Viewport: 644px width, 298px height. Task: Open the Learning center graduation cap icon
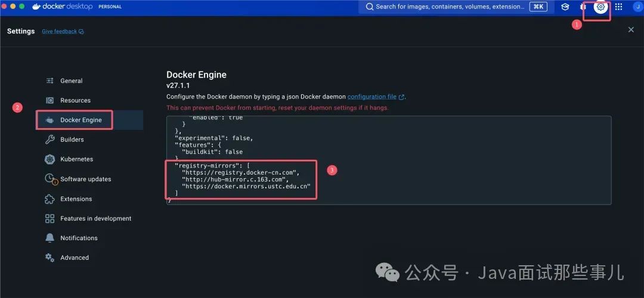[x=565, y=7]
